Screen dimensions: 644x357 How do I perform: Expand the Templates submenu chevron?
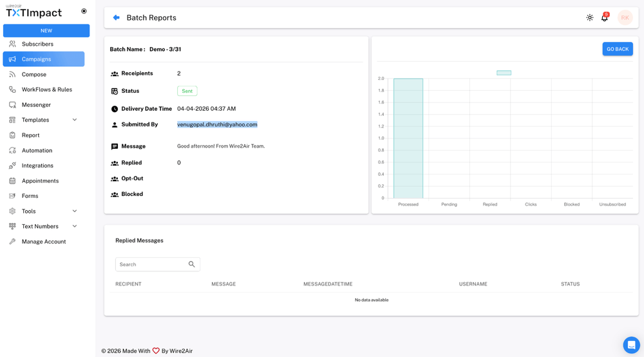tap(75, 120)
